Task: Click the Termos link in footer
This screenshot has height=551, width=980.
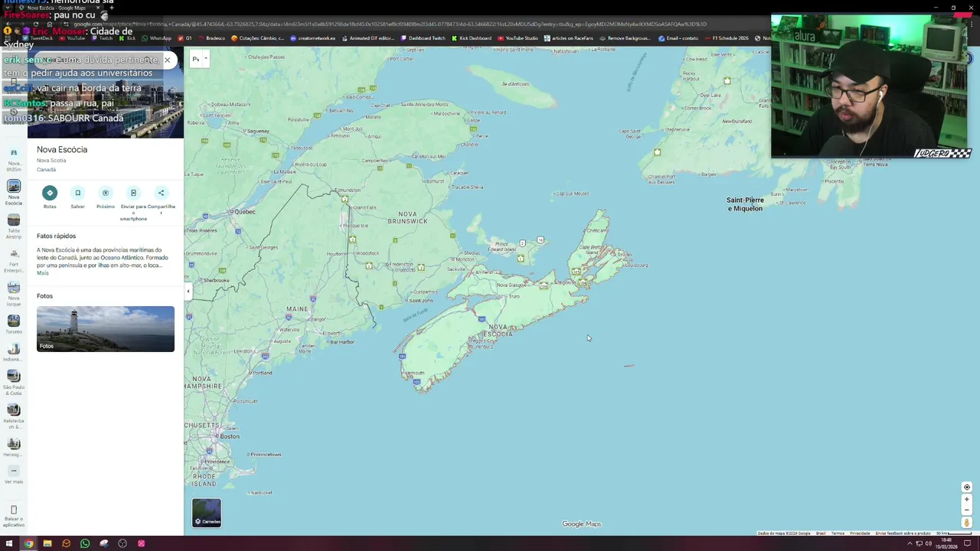Action: 838,533
